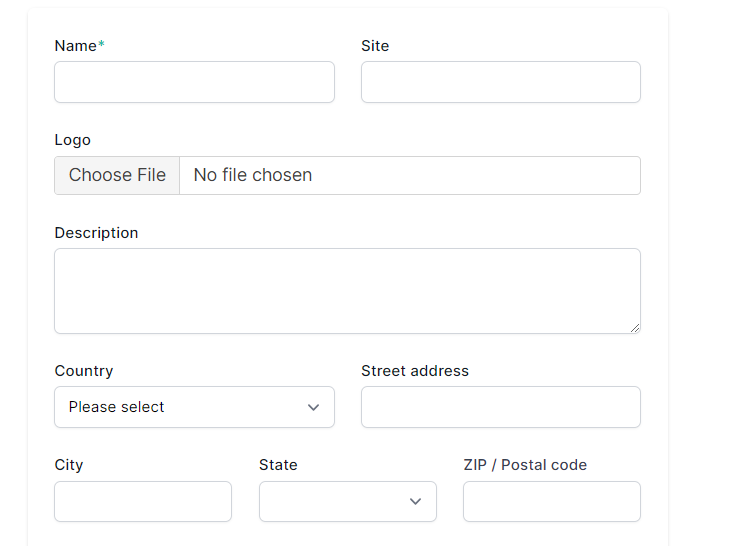Click inside the Description text area
The image size is (755, 546).
[347, 290]
